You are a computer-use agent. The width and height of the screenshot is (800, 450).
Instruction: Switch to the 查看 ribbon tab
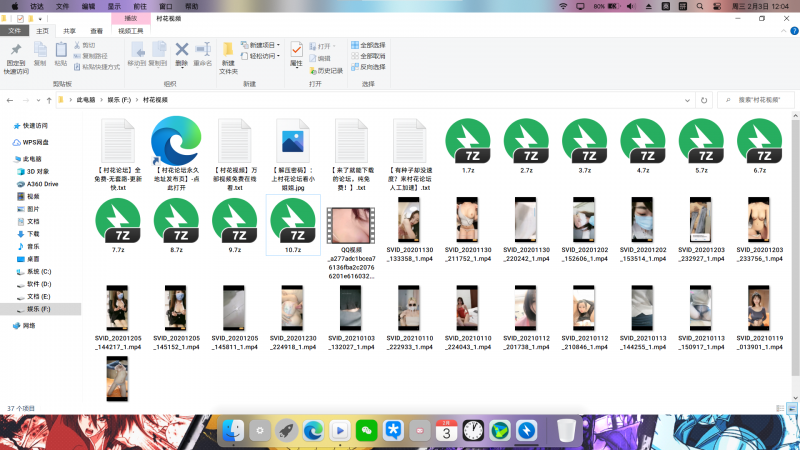click(97, 31)
